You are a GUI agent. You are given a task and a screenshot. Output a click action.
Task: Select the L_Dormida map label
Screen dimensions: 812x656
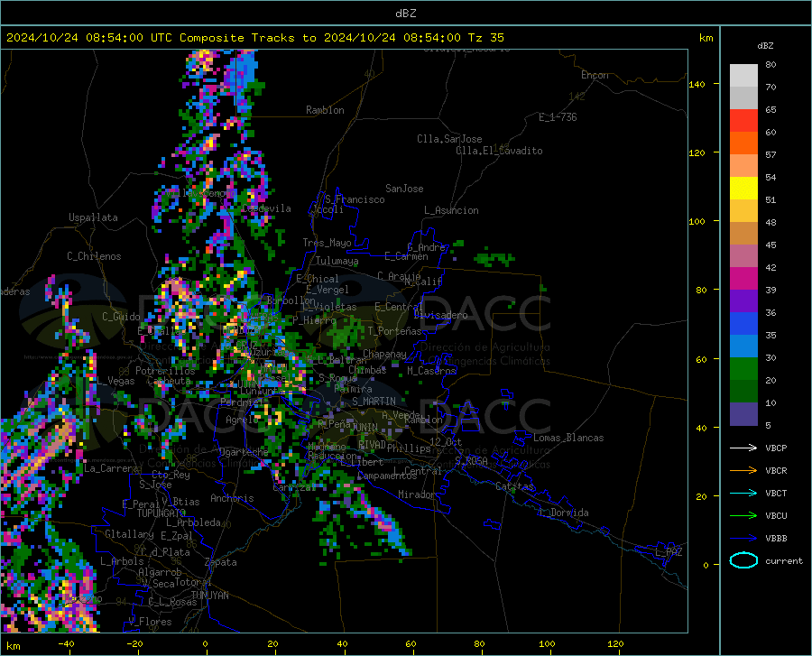click(563, 513)
